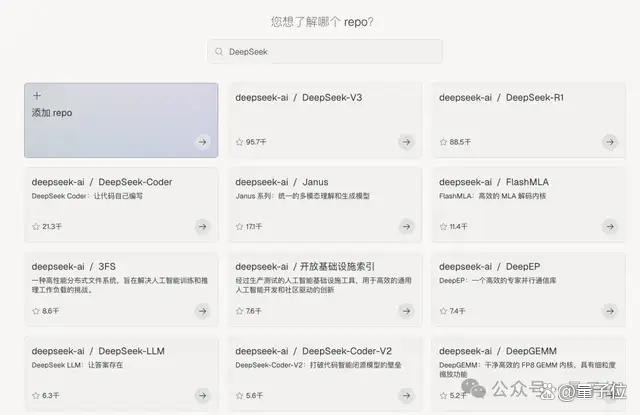Open arrow on the DeepSeek-V3 card
Screen dimensions: 640x415
[406, 142]
